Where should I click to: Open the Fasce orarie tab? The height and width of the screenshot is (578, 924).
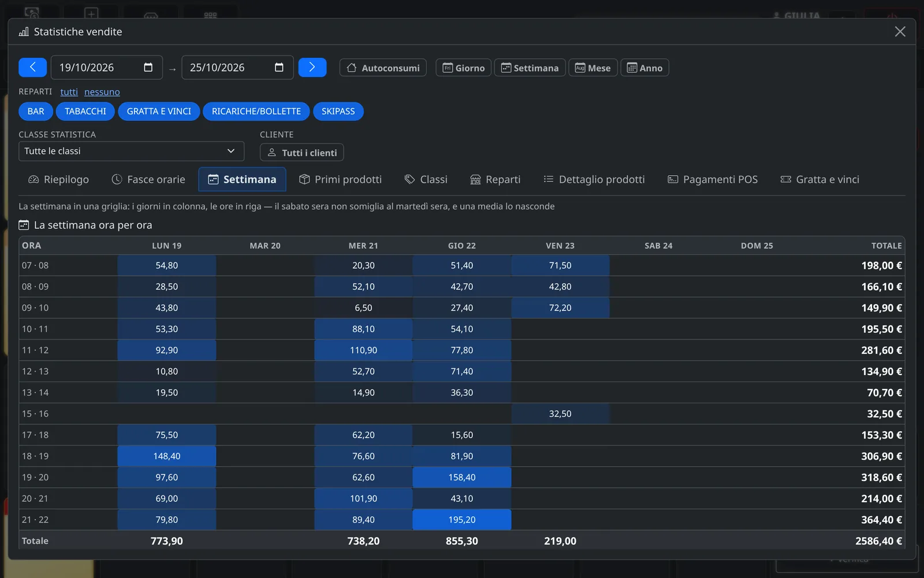(148, 180)
